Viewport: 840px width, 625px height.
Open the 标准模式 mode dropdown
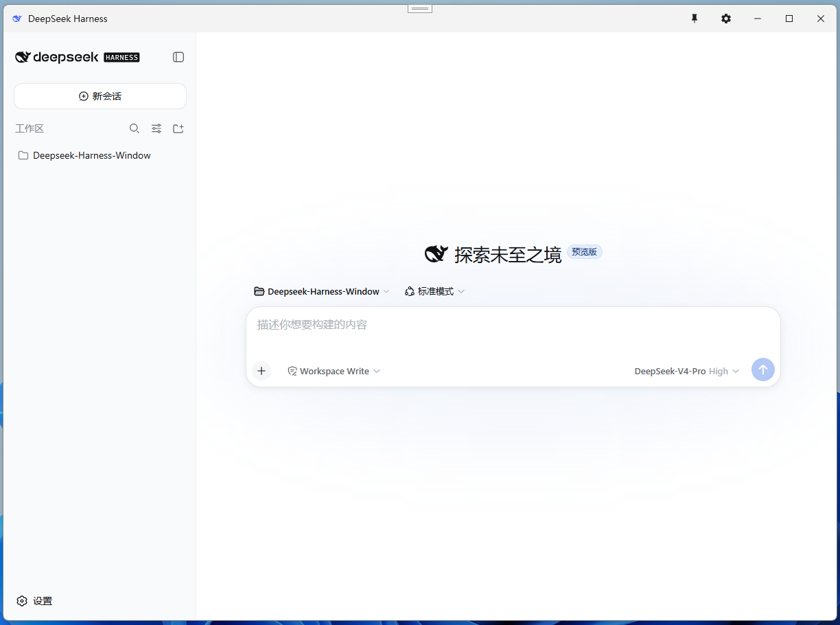pos(435,291)
